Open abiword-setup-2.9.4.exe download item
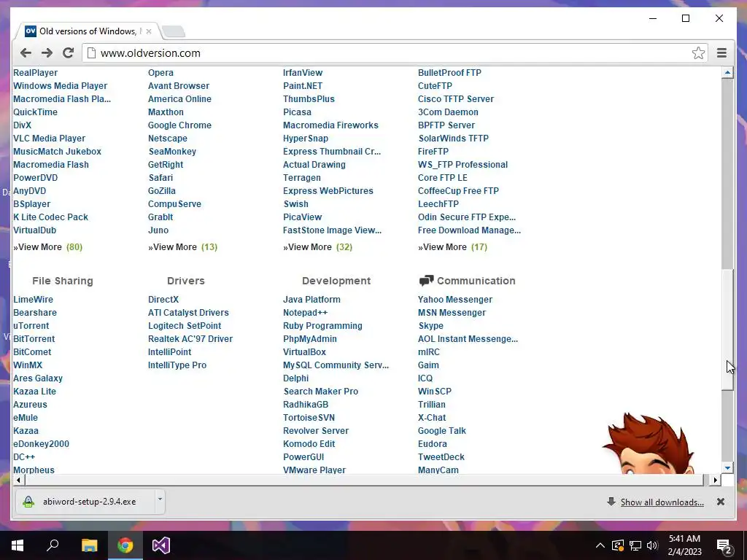The height and width of the screenshot is (560, 747). (x=85, y=502)
